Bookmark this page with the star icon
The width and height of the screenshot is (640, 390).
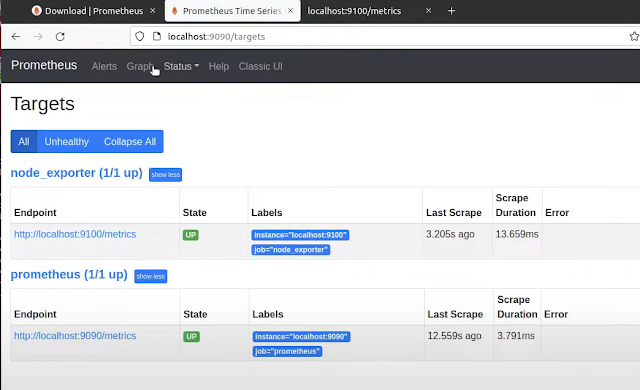coord(634,36)
